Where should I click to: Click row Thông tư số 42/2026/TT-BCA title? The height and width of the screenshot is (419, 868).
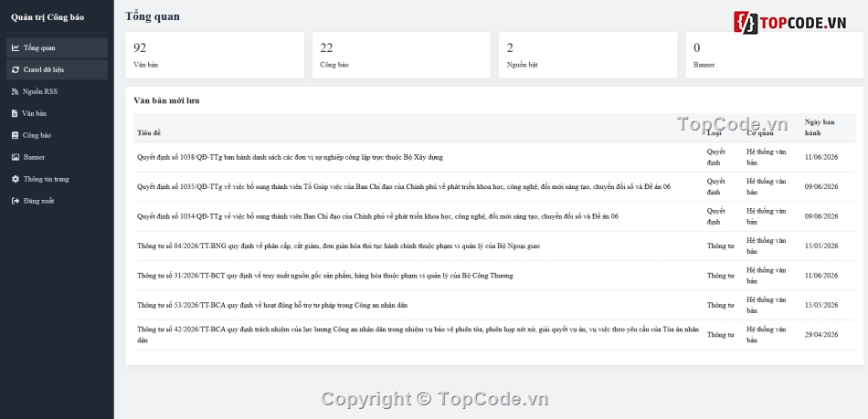point(418,335)
